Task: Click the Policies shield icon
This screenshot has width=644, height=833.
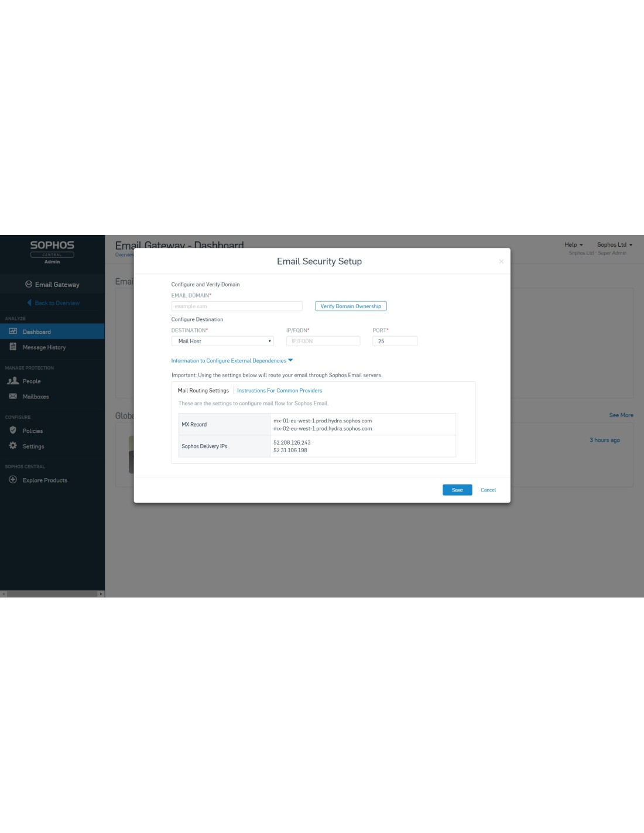Action: click(x=13, y=431)
